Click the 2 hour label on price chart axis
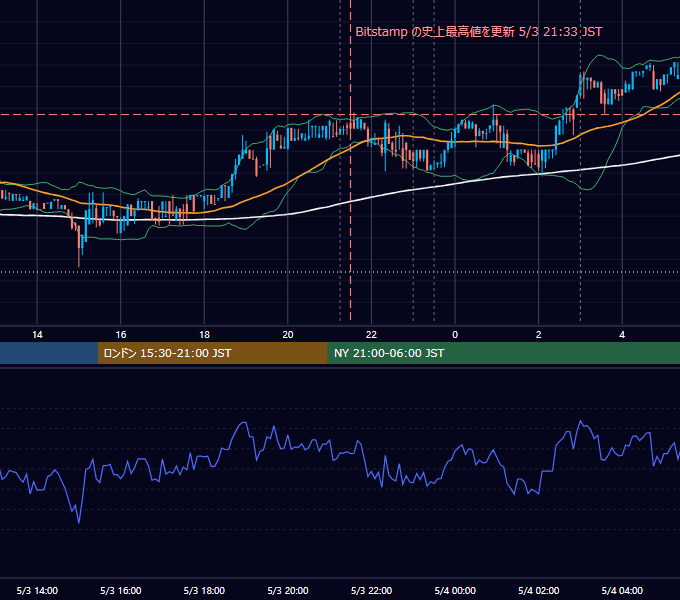 coord(539,335)
